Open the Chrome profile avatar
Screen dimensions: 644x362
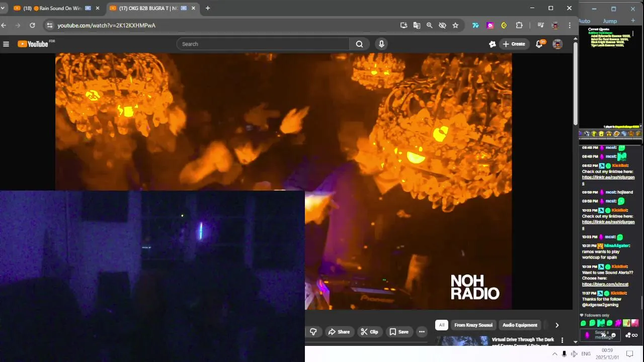(x=555, y=25)
